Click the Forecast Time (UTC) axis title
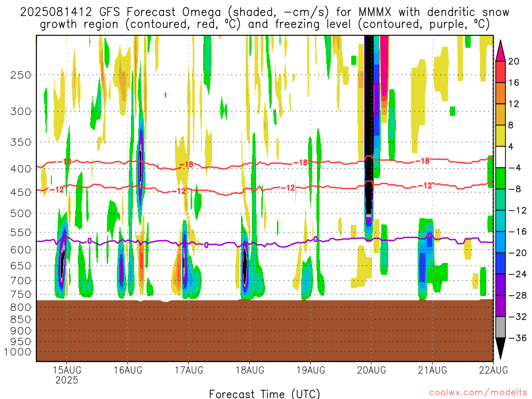This screenshot has height=399, width=532. pyautogui.click(x=264, y=394)
